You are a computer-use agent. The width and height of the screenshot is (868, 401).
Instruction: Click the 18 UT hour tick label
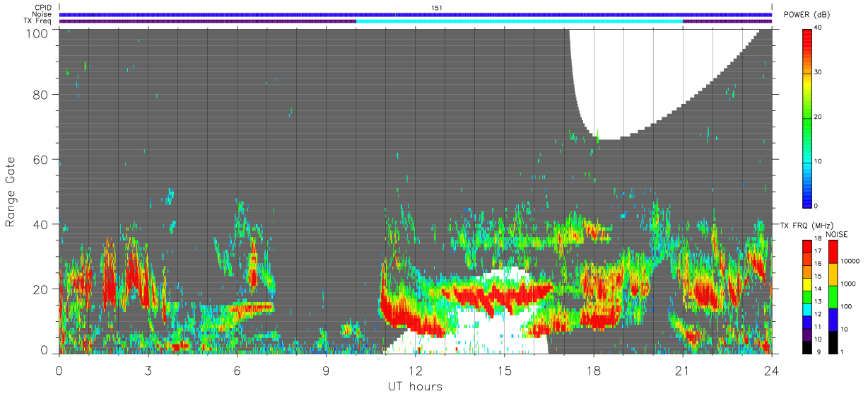click(x=593, y=369)
